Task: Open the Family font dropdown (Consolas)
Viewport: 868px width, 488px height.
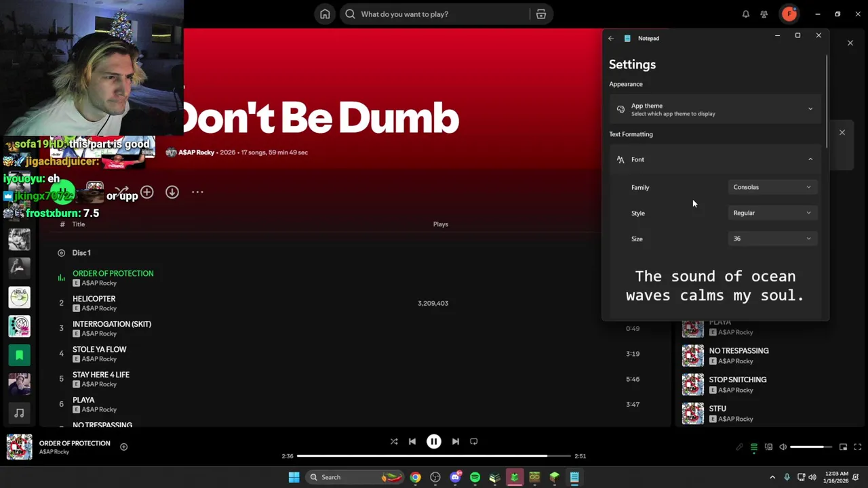Action: point(772,187)
